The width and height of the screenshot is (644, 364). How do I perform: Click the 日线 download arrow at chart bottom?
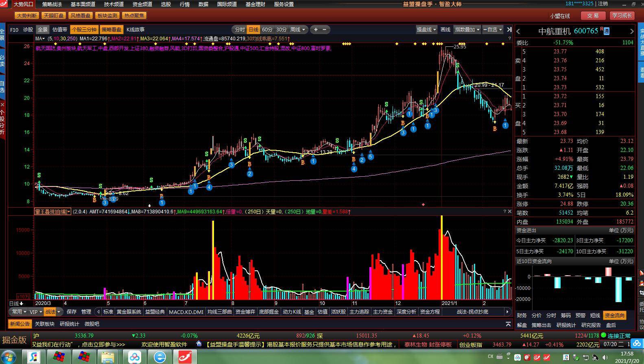21,303
